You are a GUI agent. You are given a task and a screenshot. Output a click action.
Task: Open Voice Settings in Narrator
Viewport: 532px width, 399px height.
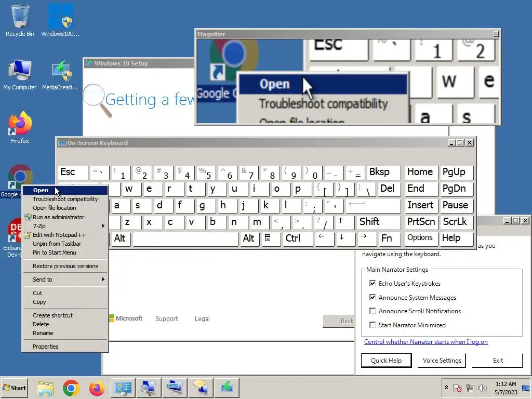pos(442,361)
